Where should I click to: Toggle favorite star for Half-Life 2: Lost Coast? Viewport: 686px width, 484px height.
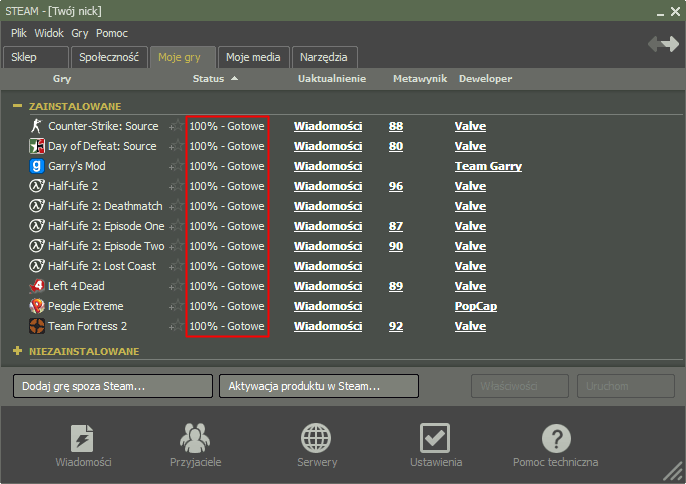point(177,266)
